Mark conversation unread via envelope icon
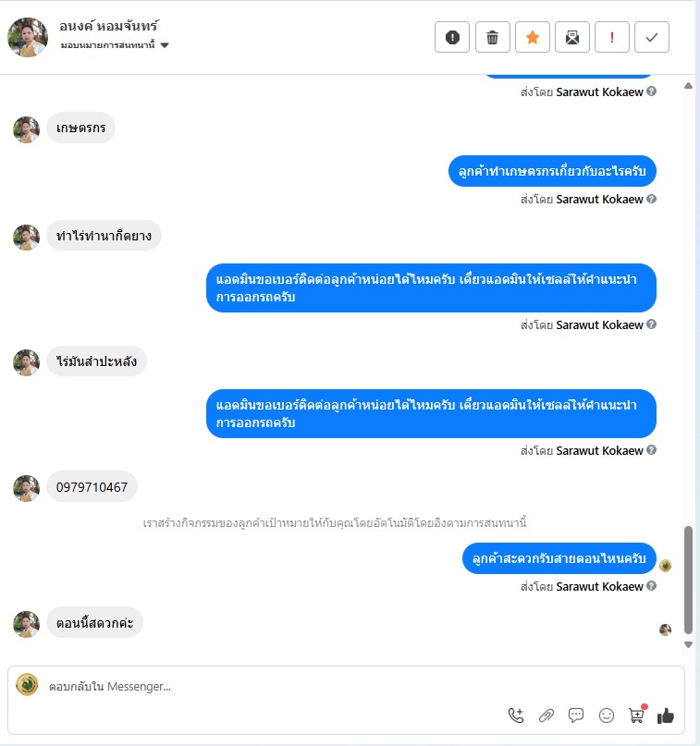Screen dimensions: 700x746 tap(572, 37)
